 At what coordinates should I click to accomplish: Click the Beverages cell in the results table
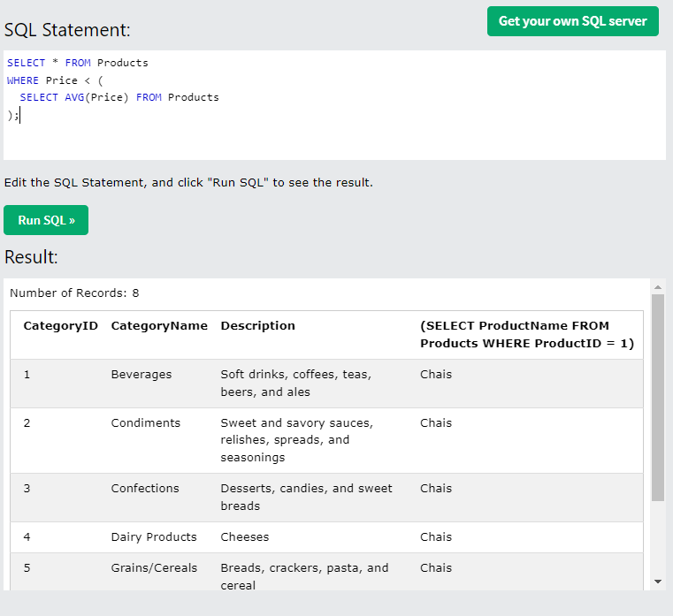click(x=141, y=375)
